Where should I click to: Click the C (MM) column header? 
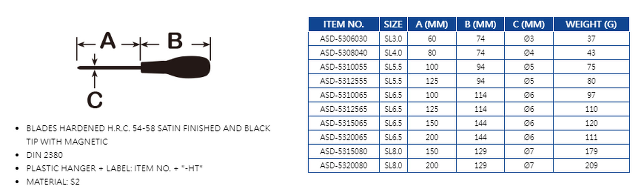pyautogui.click(x=529, y=24)
